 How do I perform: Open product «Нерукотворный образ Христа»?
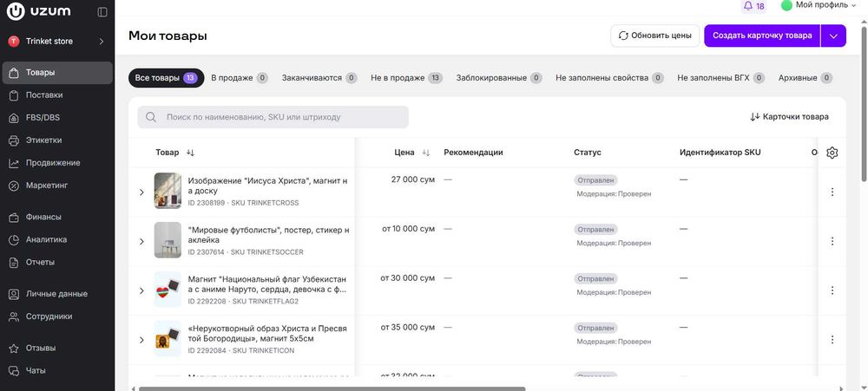coord(267,334)
